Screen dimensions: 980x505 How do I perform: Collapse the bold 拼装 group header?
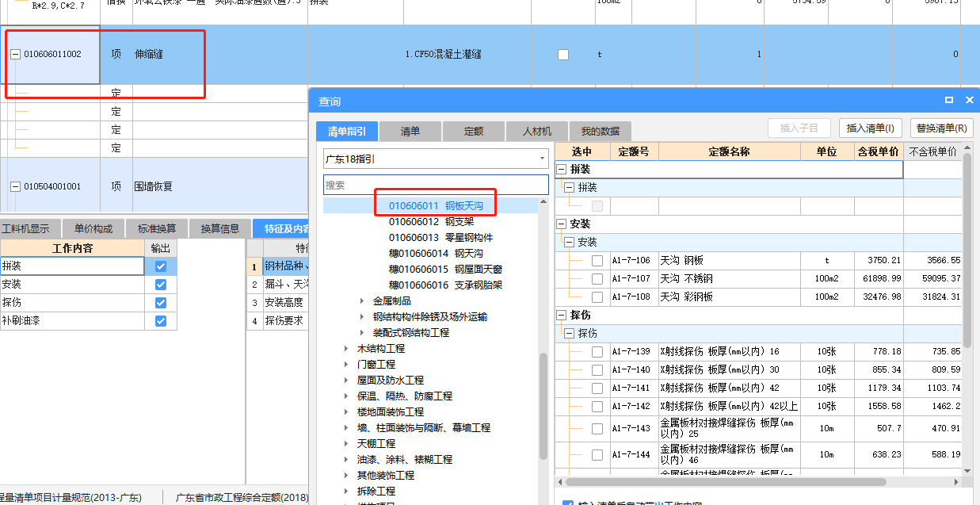562,170
